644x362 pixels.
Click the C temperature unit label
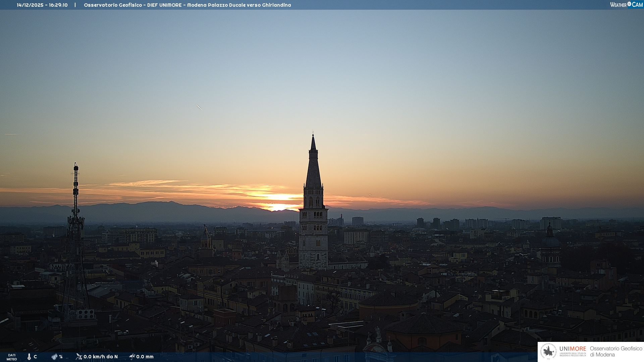click(35, 357)
